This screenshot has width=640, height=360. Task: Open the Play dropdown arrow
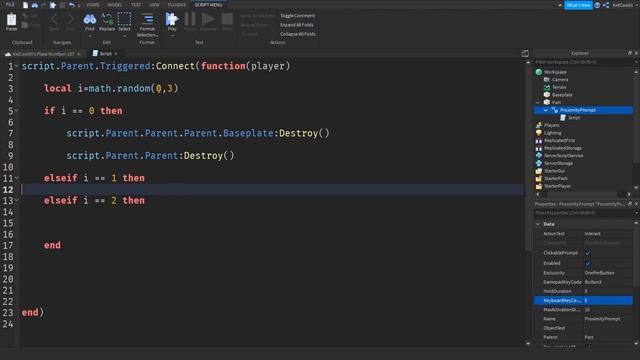coord(172,36)
